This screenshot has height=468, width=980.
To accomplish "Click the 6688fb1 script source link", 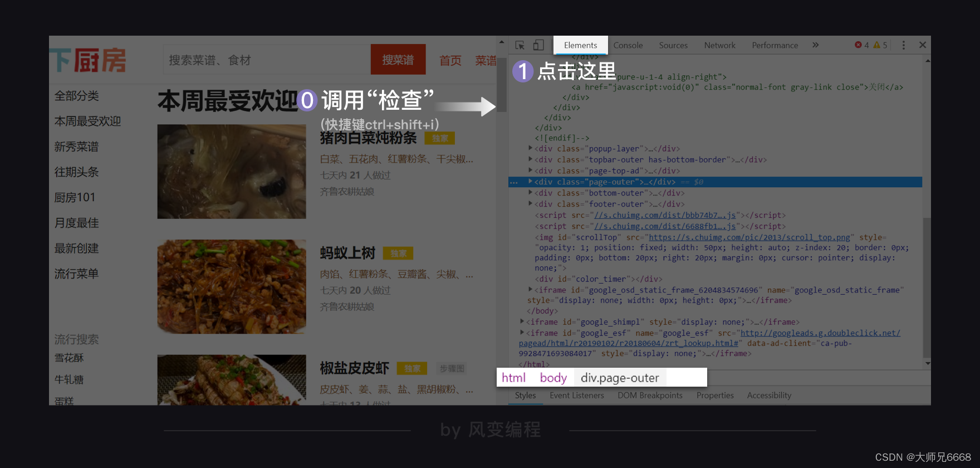I will pos(665,226).
